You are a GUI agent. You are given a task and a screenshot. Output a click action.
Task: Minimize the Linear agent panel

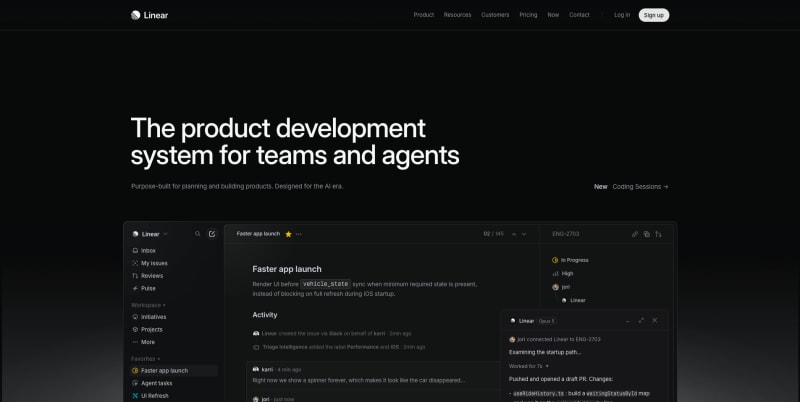pos(628,321)
